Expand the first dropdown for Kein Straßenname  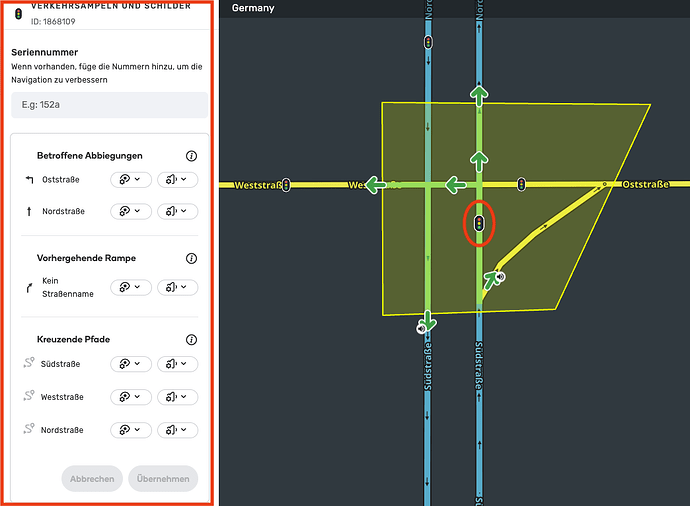pos(130,287)
